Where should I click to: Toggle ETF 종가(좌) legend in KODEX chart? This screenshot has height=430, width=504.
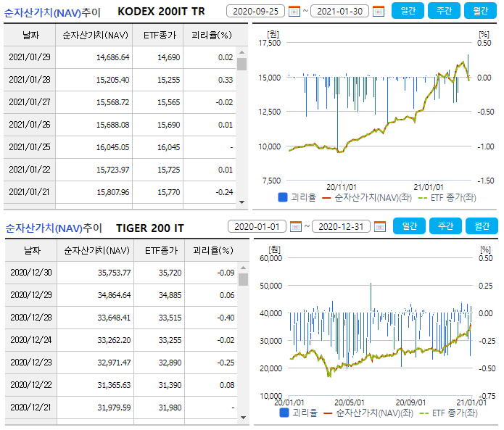(x=447, y=198)
